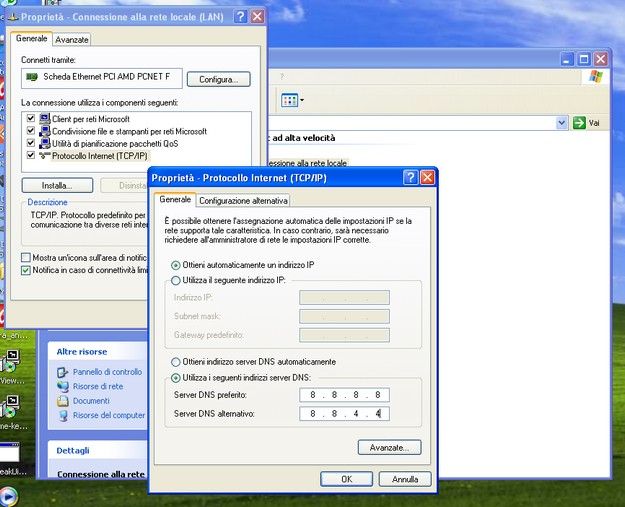Open Risorse di rete in sidebar
This screenshot has height=507, width=625.
click(x=97, y=386)
